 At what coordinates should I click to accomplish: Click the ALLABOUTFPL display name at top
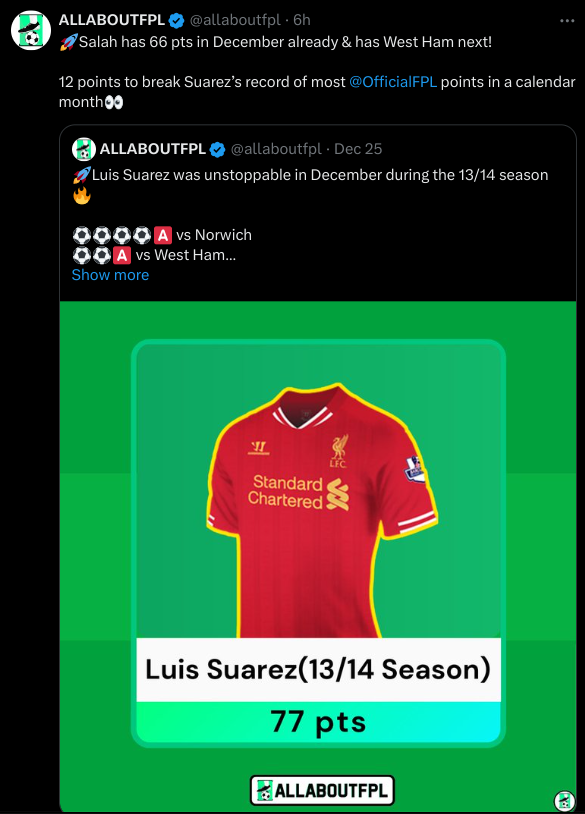click(112, 20)
